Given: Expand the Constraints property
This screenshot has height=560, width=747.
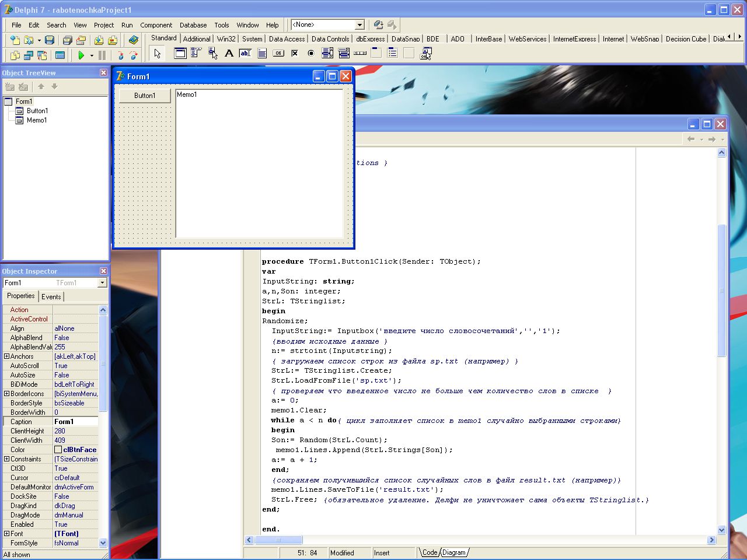Looking at the screenshot, I should [x=6, y=459].
